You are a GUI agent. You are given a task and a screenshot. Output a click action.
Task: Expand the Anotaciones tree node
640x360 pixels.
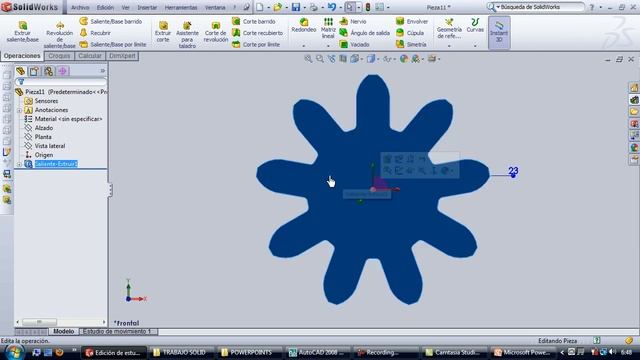click(x=19, y=111)
